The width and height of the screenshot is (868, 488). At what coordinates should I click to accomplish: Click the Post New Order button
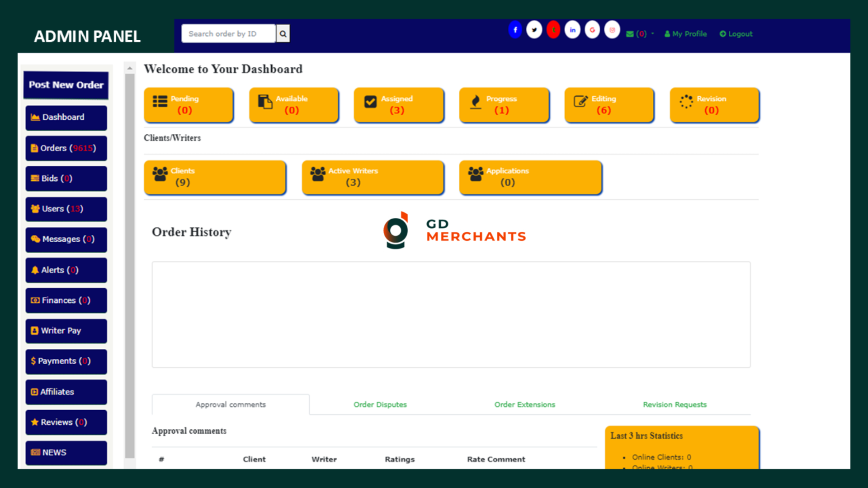tap(66, 85)
